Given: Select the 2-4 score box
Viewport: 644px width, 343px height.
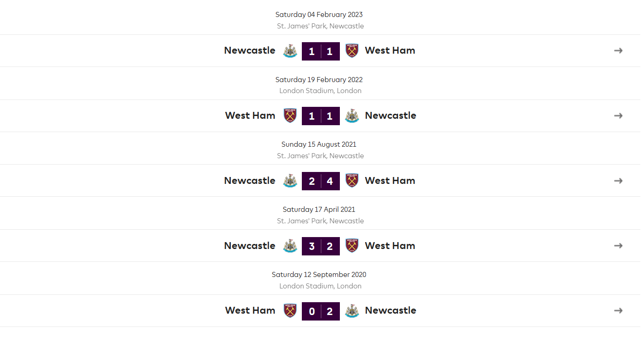Looking at the screenshot, I should [x=321, y=181].
